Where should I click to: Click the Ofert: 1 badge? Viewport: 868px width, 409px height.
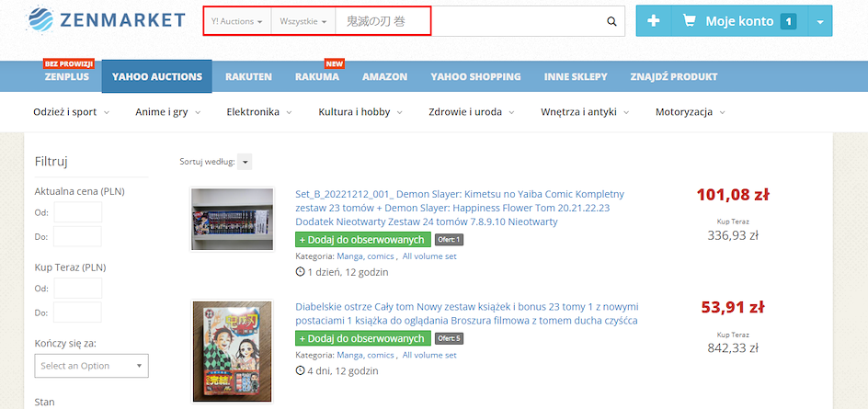click(x=449, y=240)
